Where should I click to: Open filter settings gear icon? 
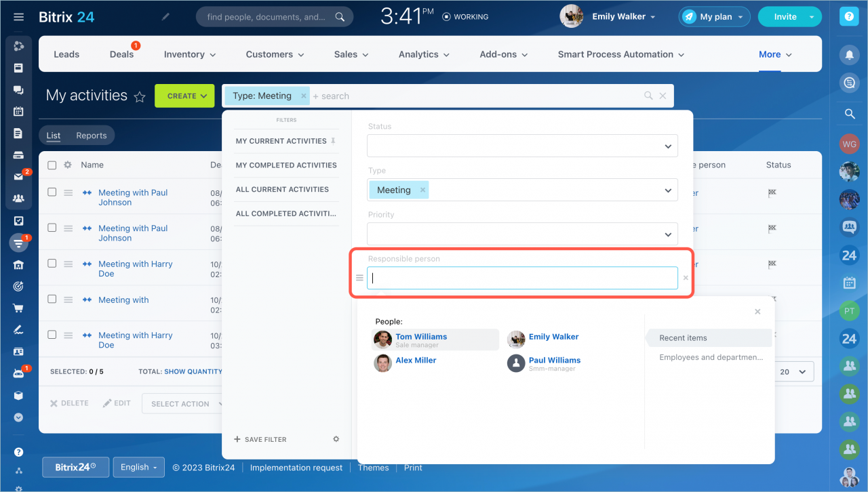[336, 439]
